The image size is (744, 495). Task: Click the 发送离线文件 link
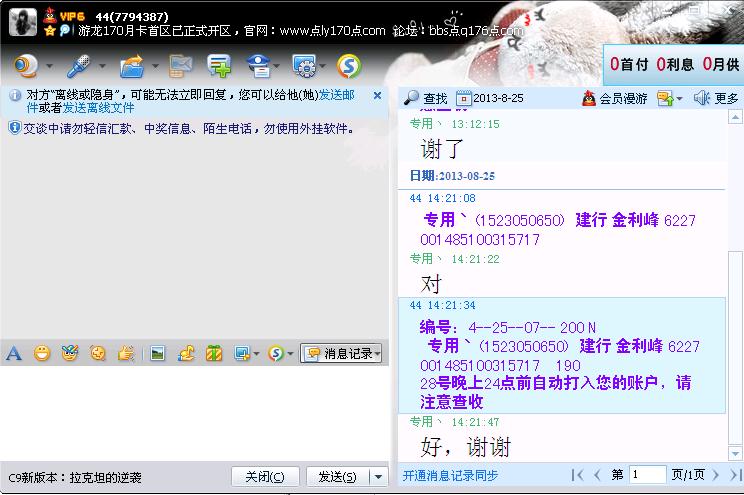pos(98,107)
